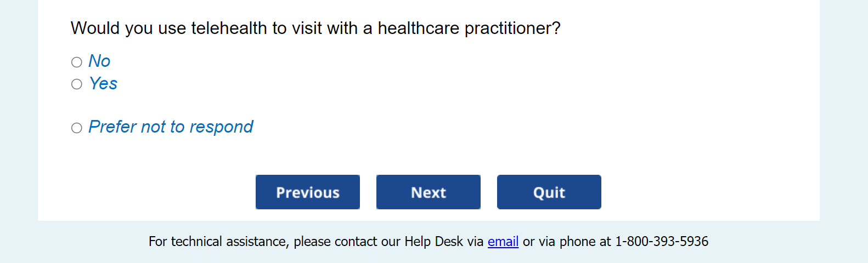This screenshot has height=263, width=868.
Task: Go back with the Previous button
Action: (x=307, y=192)
